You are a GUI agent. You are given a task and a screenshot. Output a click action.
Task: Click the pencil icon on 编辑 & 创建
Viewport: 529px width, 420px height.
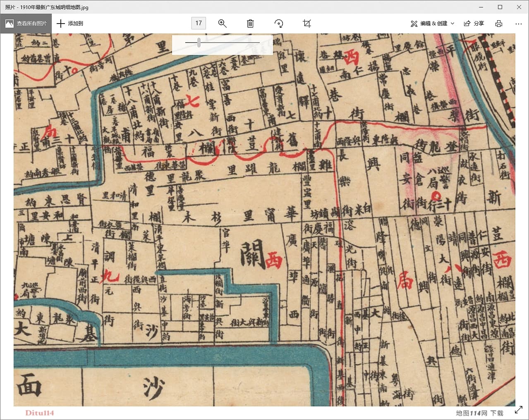(414, 24)
